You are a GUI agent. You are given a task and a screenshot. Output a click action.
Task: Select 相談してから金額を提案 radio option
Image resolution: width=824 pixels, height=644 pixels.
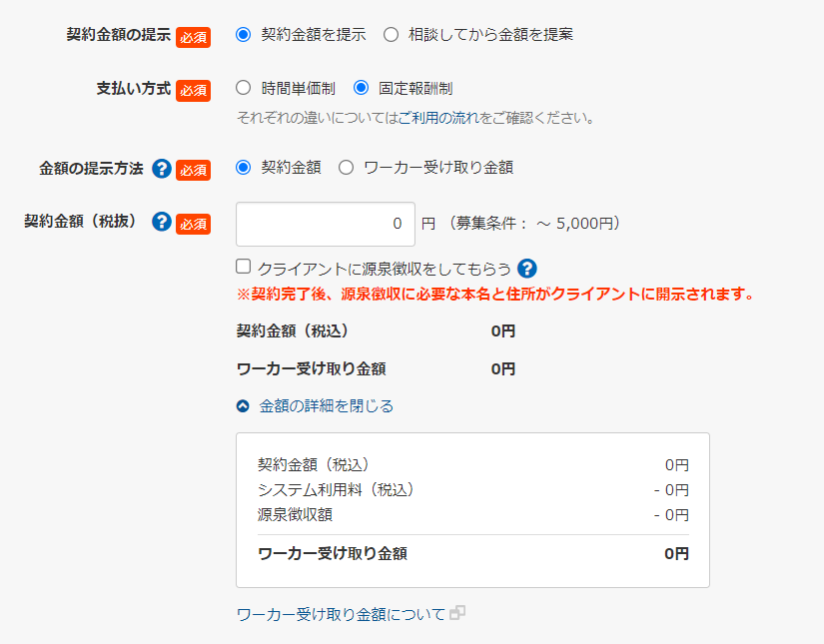point(391,35)
